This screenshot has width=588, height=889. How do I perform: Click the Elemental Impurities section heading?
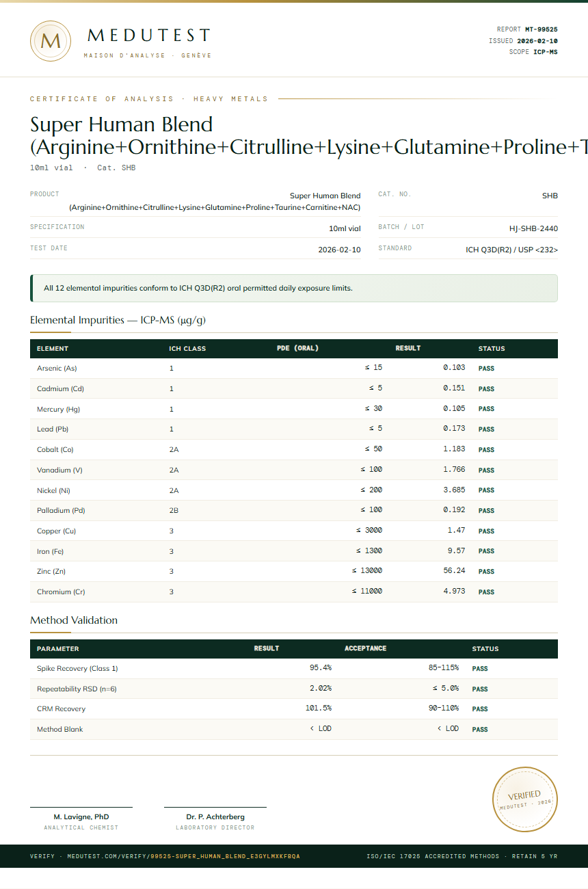click(x=118, y=320)
